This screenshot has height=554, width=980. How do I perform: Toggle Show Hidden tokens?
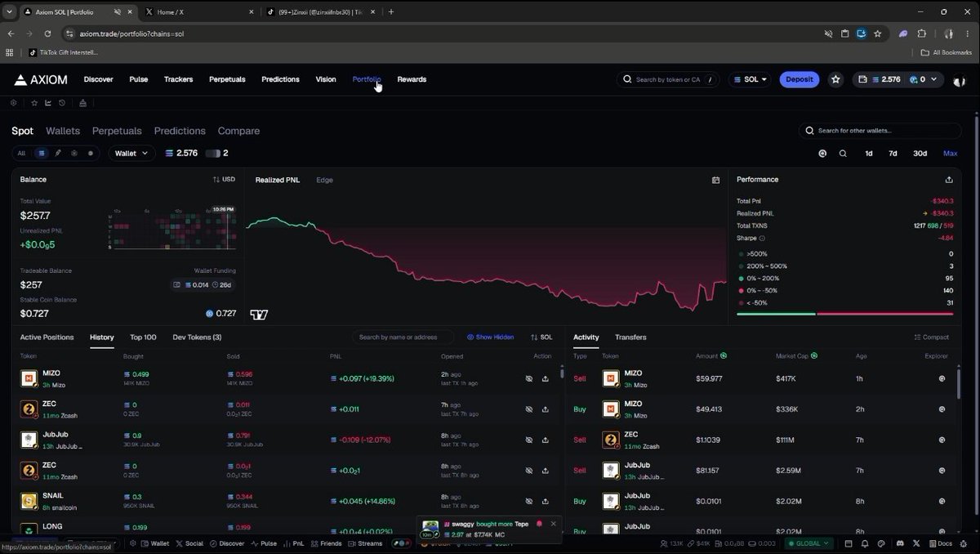click(490, 337)
